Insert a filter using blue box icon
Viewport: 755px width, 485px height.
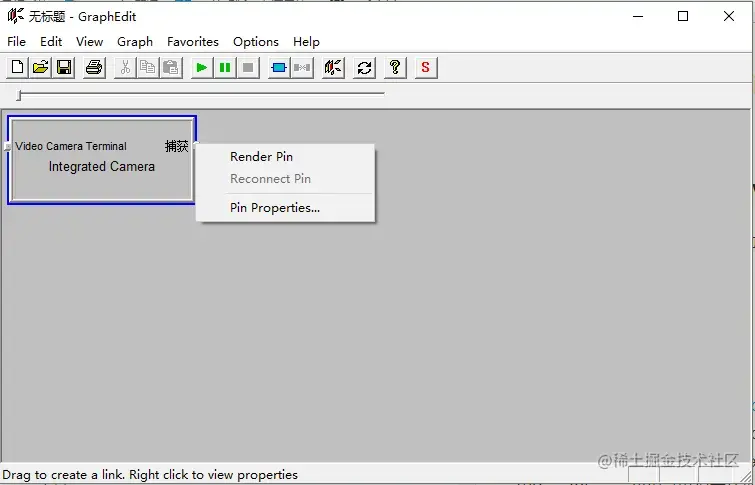pos(279,67)
